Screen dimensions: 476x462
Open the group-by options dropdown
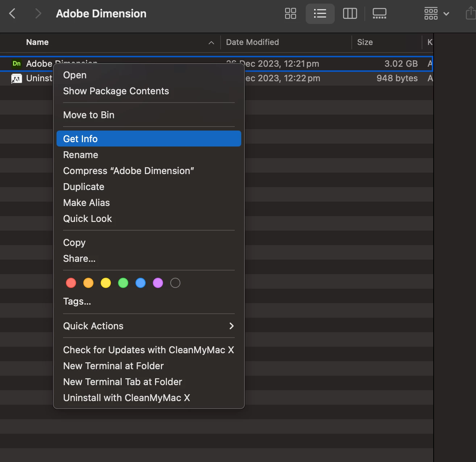click(437, 14)
